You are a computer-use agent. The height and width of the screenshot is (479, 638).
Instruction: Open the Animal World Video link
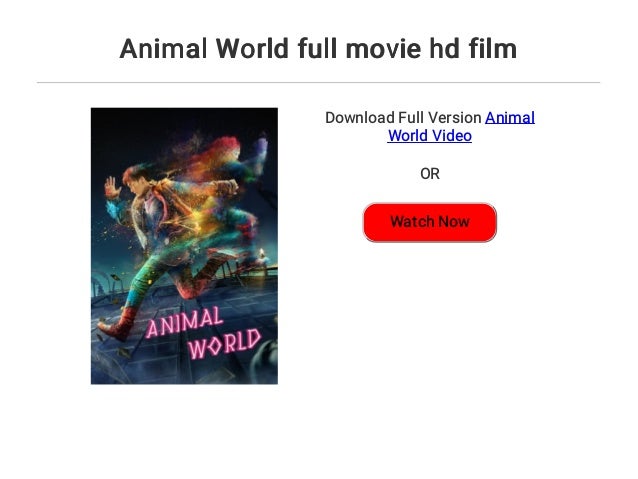click(460, 127)
